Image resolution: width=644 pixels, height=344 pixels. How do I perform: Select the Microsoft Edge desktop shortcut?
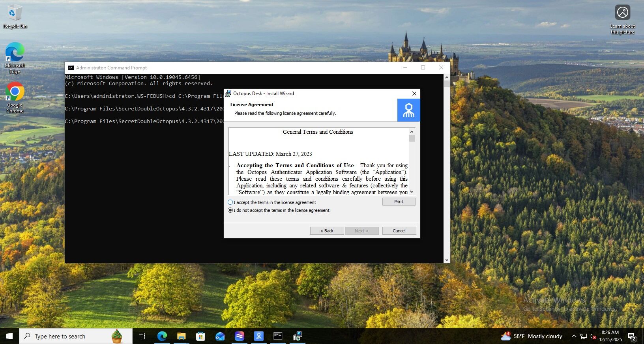(15, 58)
